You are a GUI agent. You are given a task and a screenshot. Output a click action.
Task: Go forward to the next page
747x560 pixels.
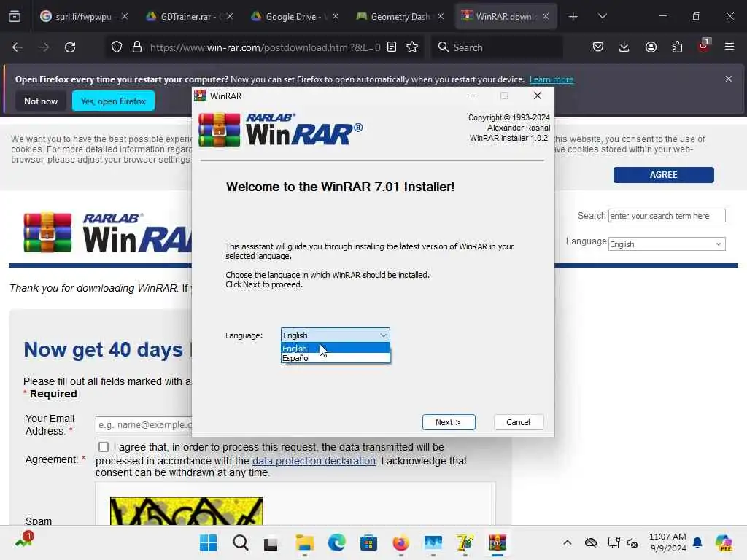point(43,47)
